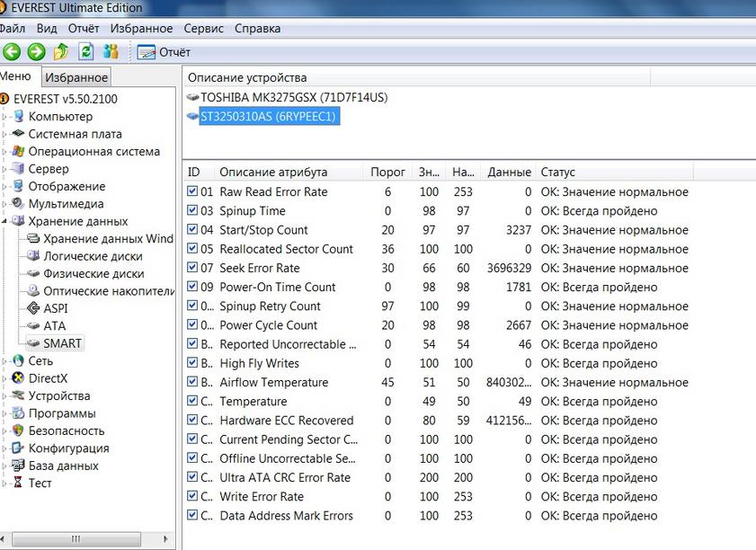The image size is (756, 550).
Task: Toggle the Write Error Rate checkbox
Action: 192,496
